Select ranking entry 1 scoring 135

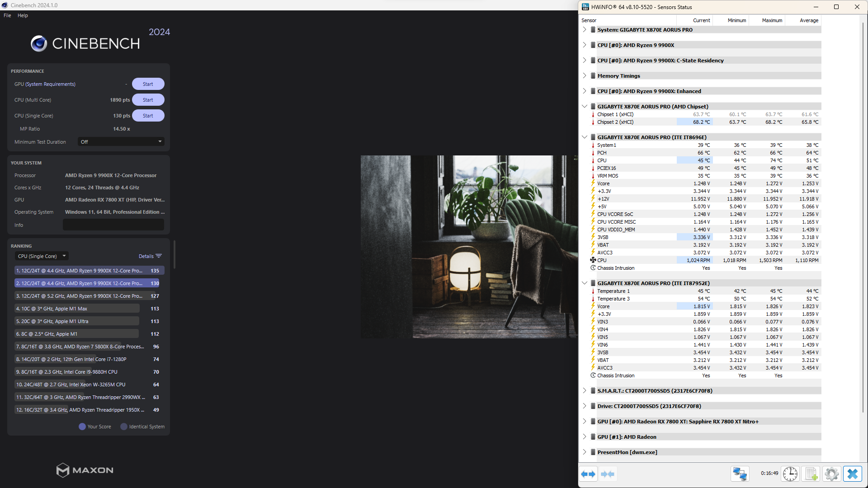click(x=90, y=271)
